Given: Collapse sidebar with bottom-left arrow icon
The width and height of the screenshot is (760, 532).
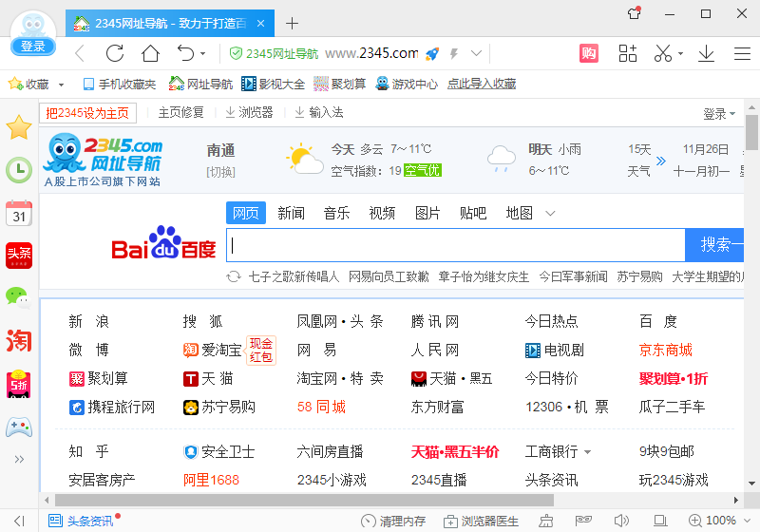Looking at the screenshot, I should [x=19, y=521].
